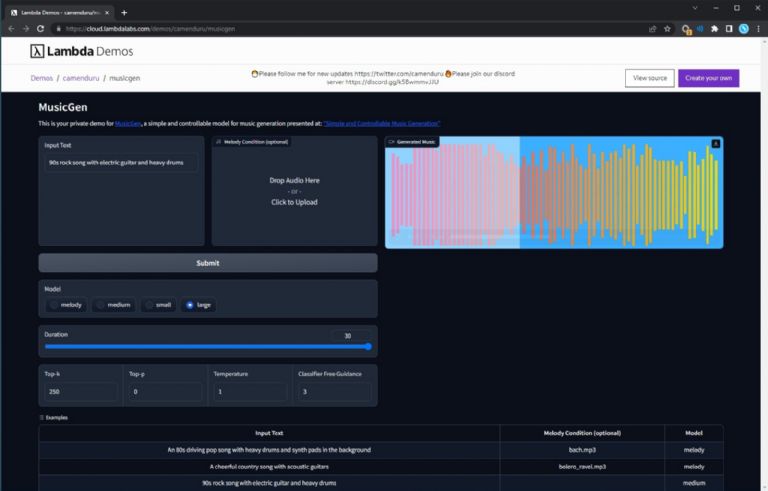Submit the music generation request
The width and height of the screenshot is (768, 491).
pyautogui.click(x=208, y=263)
